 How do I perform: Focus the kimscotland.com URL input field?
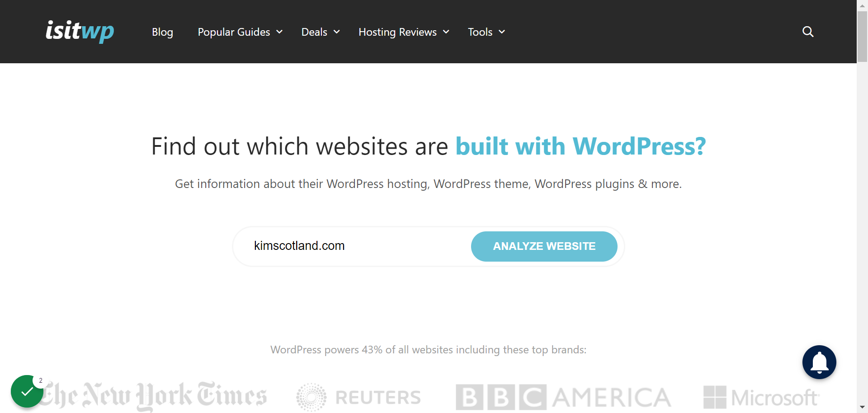click(x=357, y=246)
